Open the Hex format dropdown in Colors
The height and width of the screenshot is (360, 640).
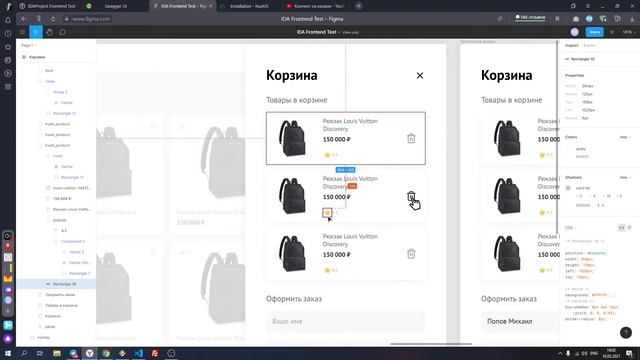pyautogui.click(x=625, y=137)
